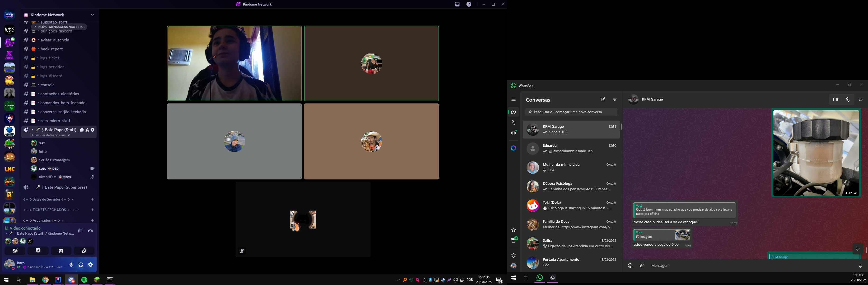Open WhatsApp hamburger menu
868x285 pixels.
coord(513,99)
